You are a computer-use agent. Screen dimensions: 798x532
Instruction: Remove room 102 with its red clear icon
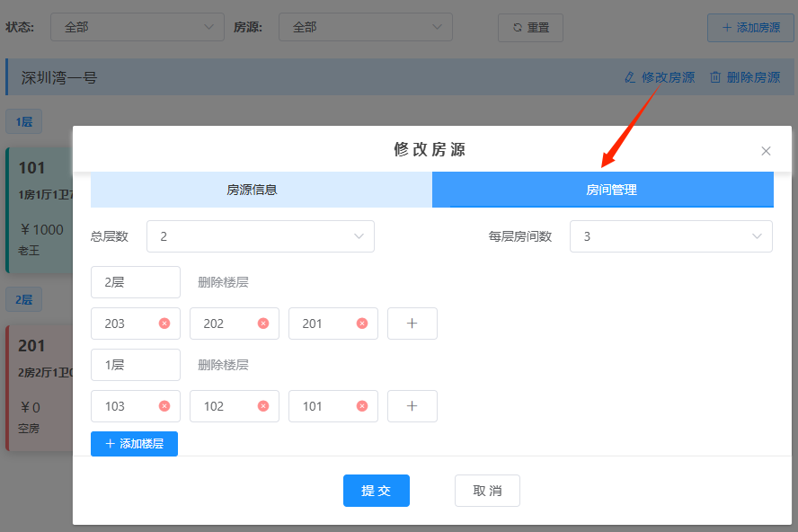coord(263,406)
